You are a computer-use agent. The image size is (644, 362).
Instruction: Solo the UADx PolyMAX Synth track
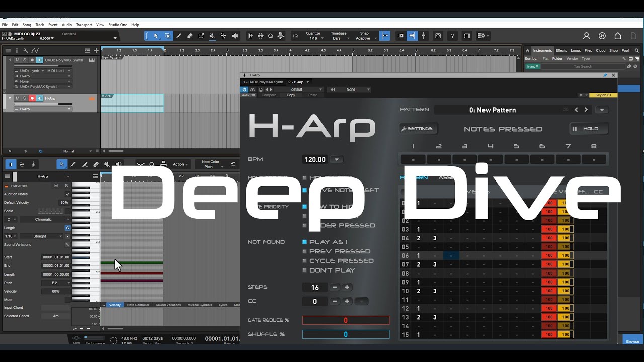(x=24, y=60)
